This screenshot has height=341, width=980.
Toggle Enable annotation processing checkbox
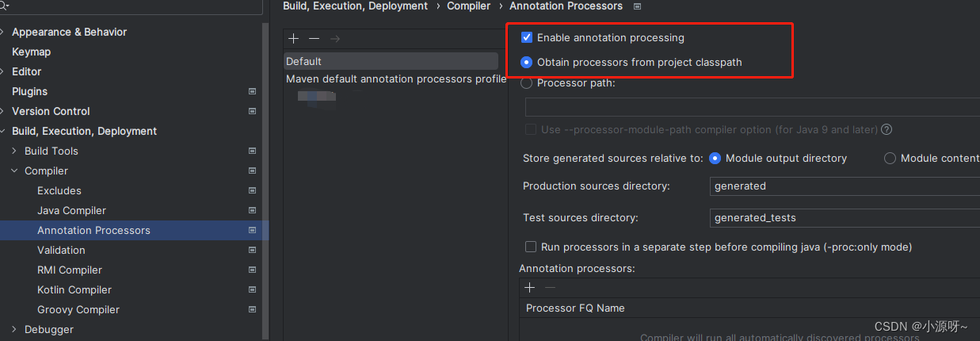[x=527, y=37]
